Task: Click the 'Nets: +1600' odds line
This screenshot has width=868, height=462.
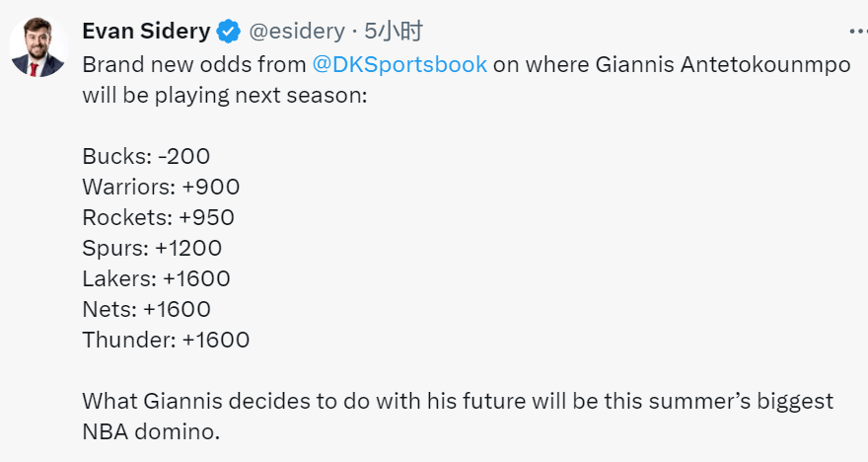Action: pos(147,309)
